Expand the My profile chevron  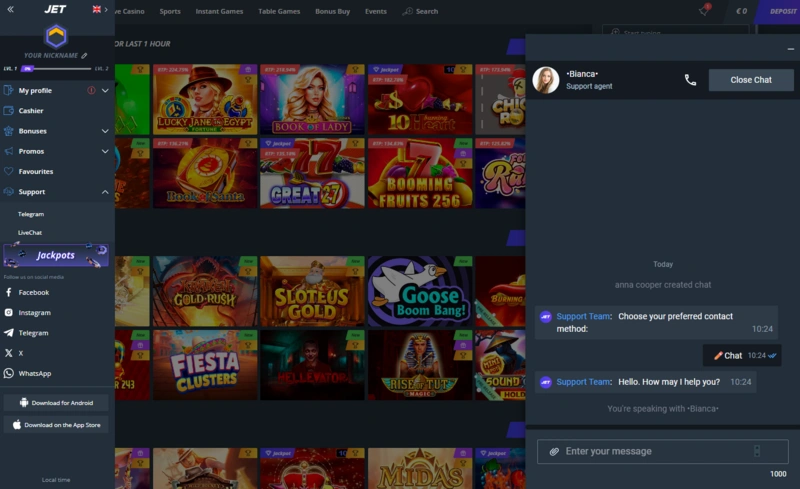[105, 90]
